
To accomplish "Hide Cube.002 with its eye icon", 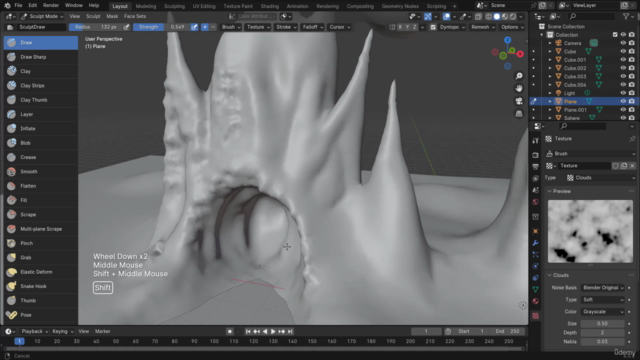I will coord(623,68).
